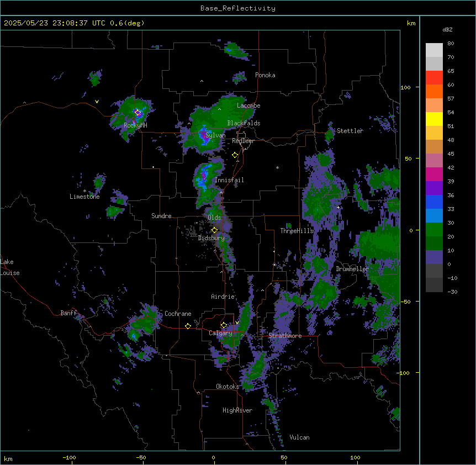The width and height of the screenshot is (476, 465).
Task: Click the white asterisk east of Innisfail
Action: click(x=277, y=167)
